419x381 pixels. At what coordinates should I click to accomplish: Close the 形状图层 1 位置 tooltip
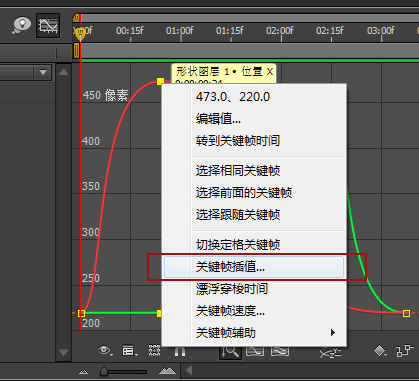(270, 71)
